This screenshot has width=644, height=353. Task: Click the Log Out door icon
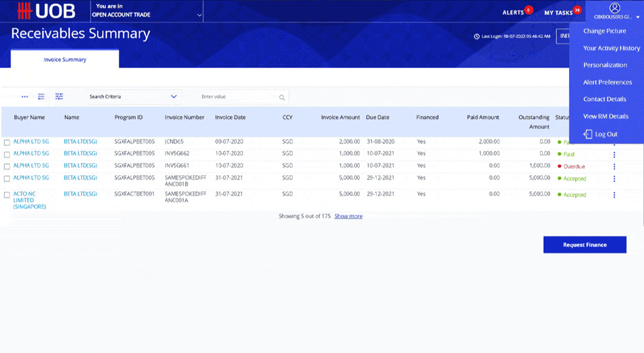click(588, 134)
